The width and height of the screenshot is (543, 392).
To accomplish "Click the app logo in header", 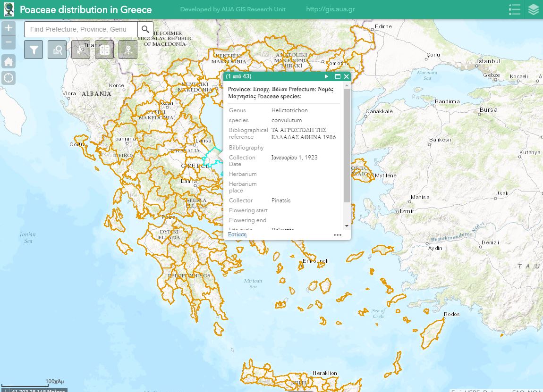I will (x=8, y=9).
